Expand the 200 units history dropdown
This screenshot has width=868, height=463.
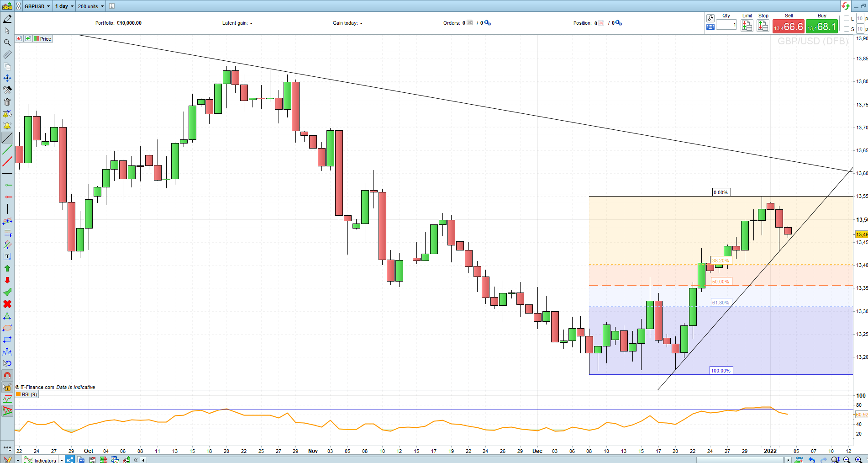(x=90, y=6)
